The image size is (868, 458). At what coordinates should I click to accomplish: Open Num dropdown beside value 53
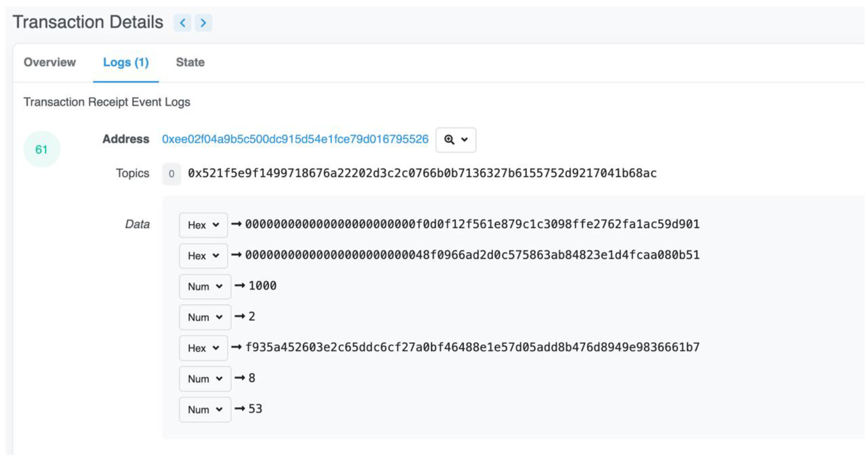click(x=205, y=410)
